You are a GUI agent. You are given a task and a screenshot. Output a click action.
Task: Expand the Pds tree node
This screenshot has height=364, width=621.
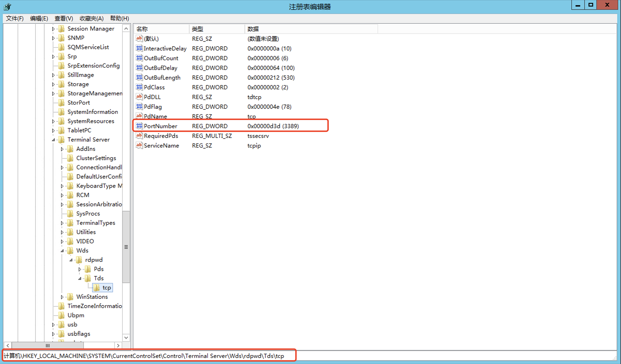(x=80, y=269)
